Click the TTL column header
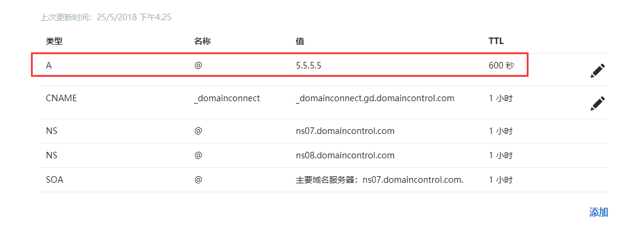 [x=496, y=41]
